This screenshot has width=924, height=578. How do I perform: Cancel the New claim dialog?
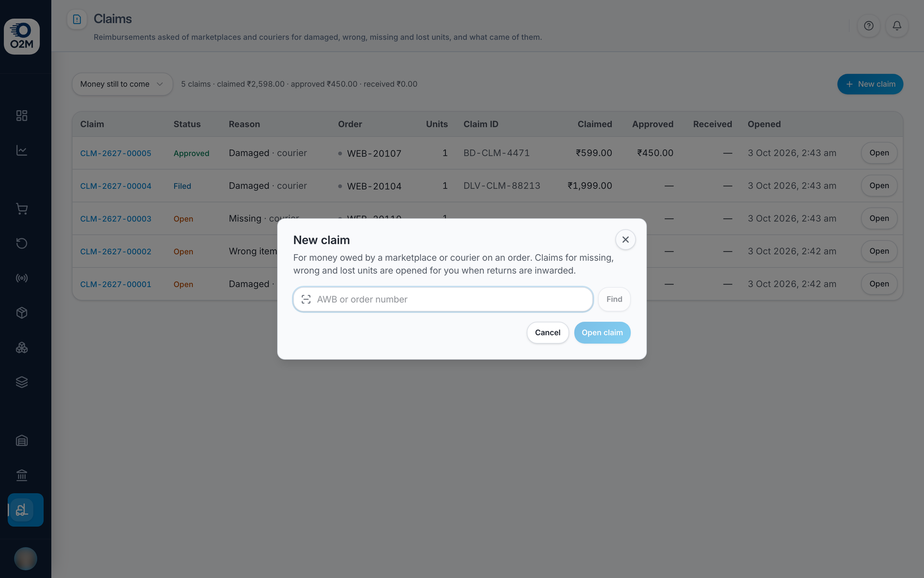click(548, 333)
